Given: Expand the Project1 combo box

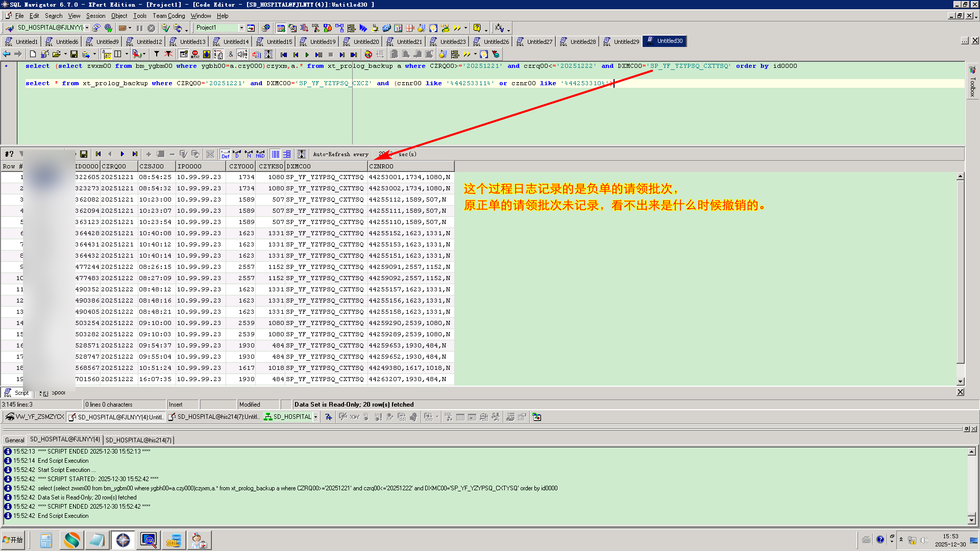Looking at the screenshot, I should pos(241,28).
